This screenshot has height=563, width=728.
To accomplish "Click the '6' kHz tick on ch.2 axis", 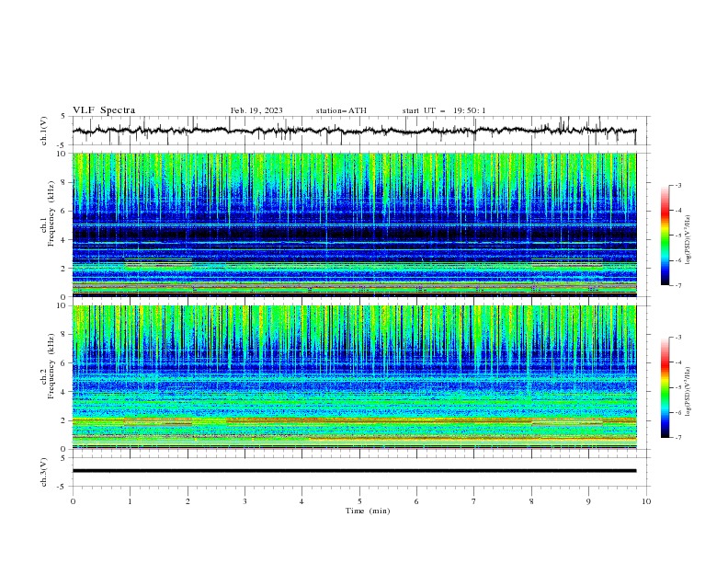I will click(65, 362).
